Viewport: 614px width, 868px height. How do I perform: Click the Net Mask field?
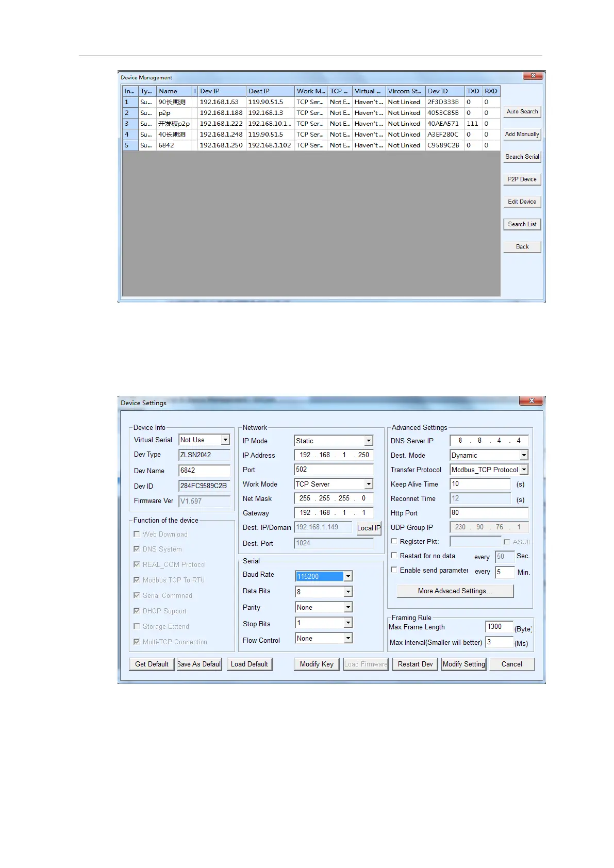(334, 498)
